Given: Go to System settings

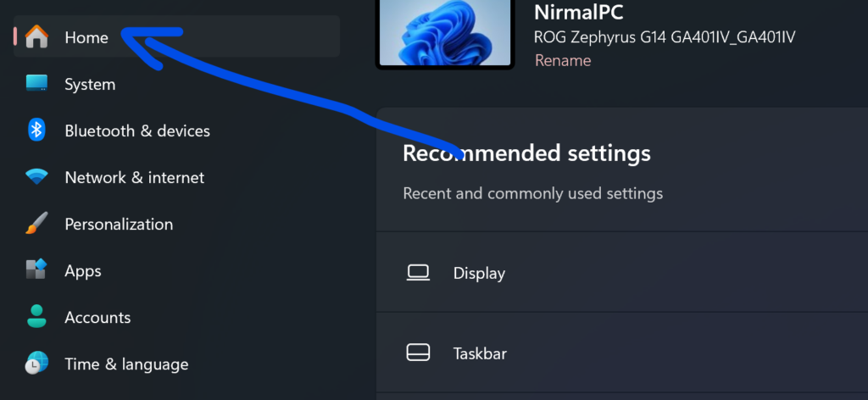Looking at the screenshot, I should tap(90, 84).
